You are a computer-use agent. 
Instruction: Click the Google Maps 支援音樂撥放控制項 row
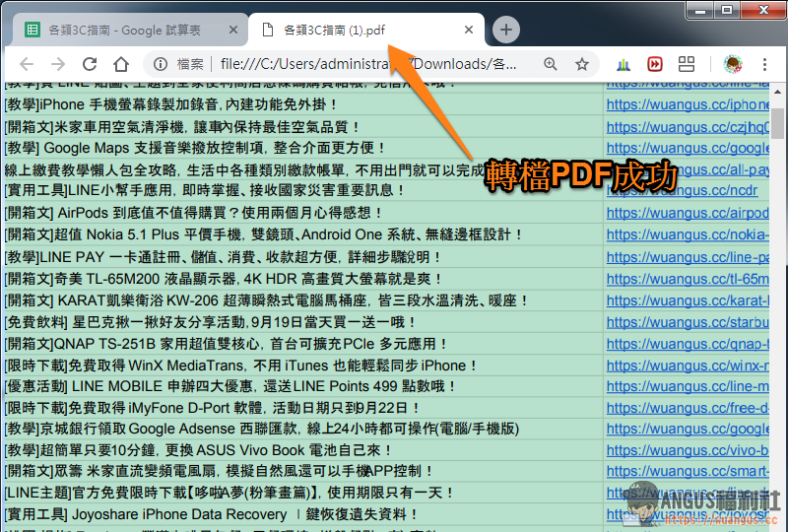pos(195,148)
